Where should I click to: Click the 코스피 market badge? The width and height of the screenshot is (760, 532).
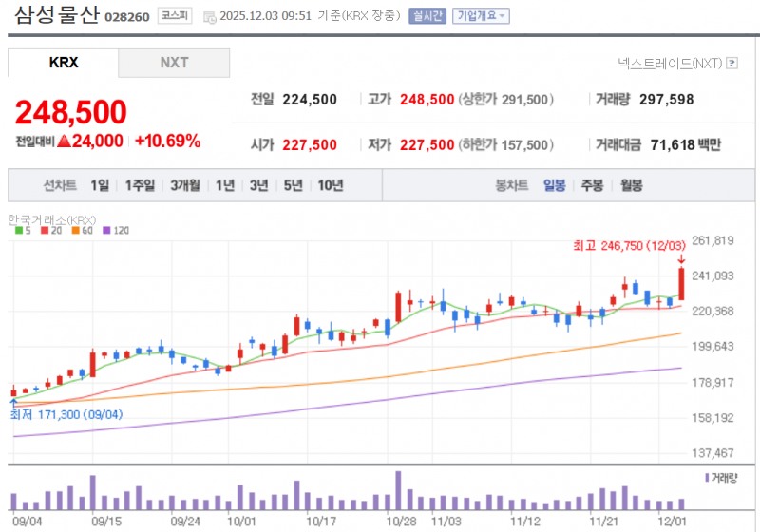pos(175,16)
